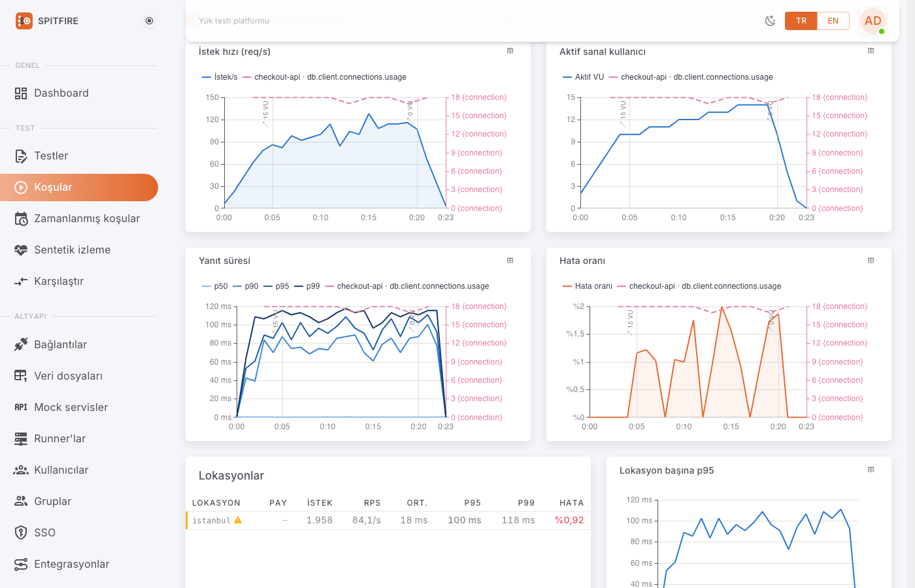Toggle the sidebar pin radio icon
Image resolution: width=915 pixels, height=588 pixels.
[149, 21]
